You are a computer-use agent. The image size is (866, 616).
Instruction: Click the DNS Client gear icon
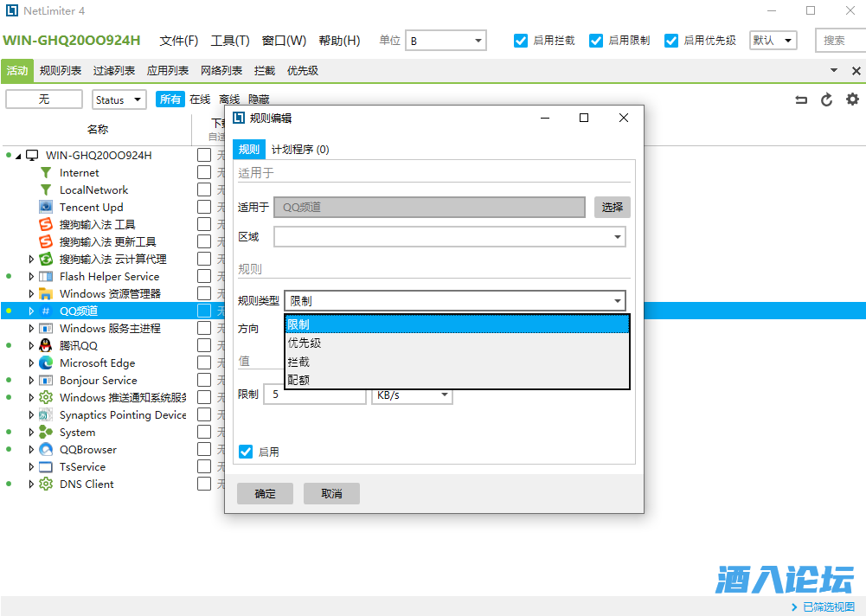46,484
